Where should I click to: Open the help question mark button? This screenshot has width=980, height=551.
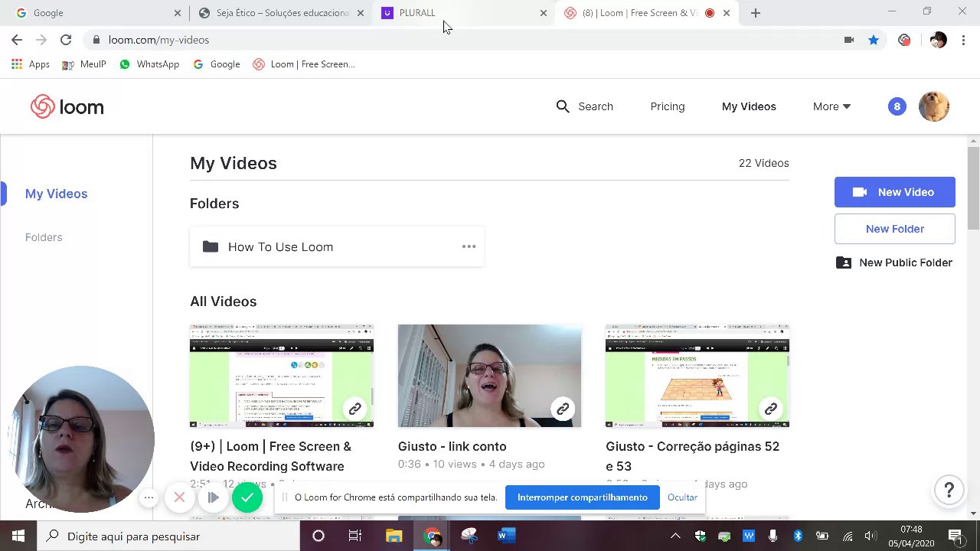pos(949,490)
